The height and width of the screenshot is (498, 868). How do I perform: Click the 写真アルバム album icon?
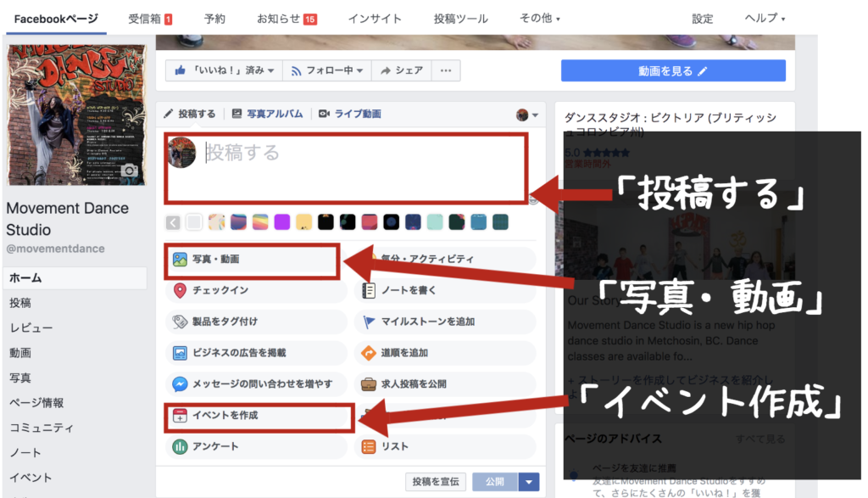(236, 115)
